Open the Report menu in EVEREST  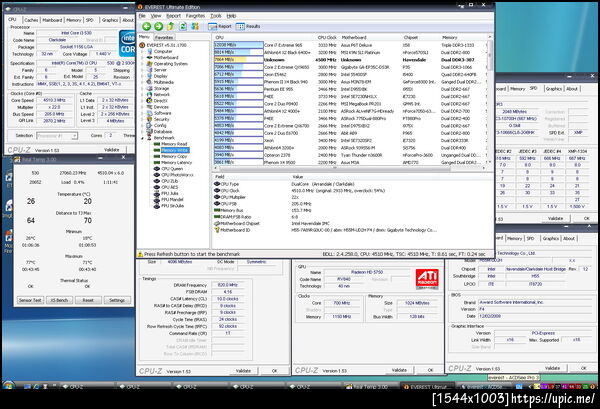click(x=173, y=16)
